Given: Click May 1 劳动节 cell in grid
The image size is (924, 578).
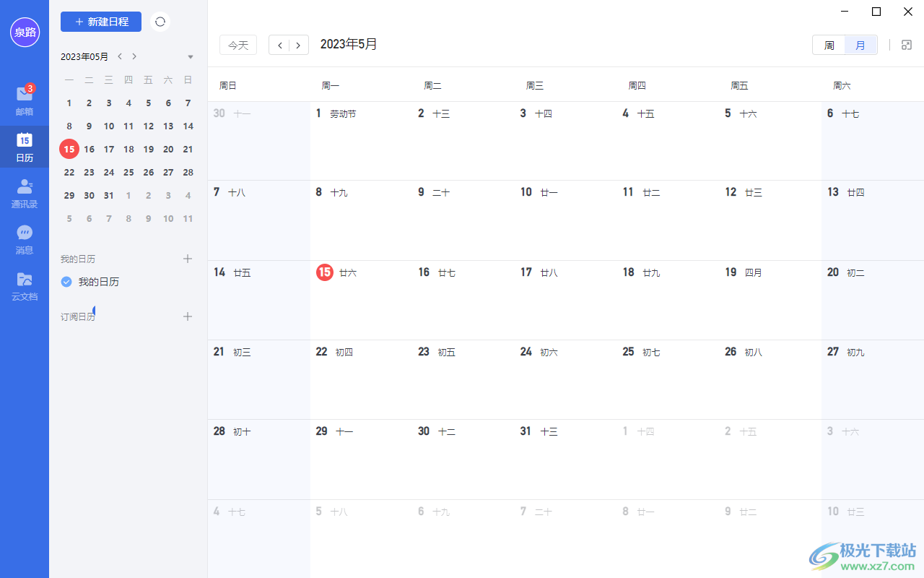Looking at the screenshot, I should click(x=361, y=141).
